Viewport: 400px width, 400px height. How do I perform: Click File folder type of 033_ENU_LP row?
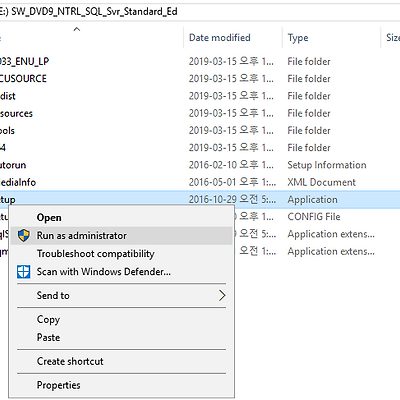309,61
